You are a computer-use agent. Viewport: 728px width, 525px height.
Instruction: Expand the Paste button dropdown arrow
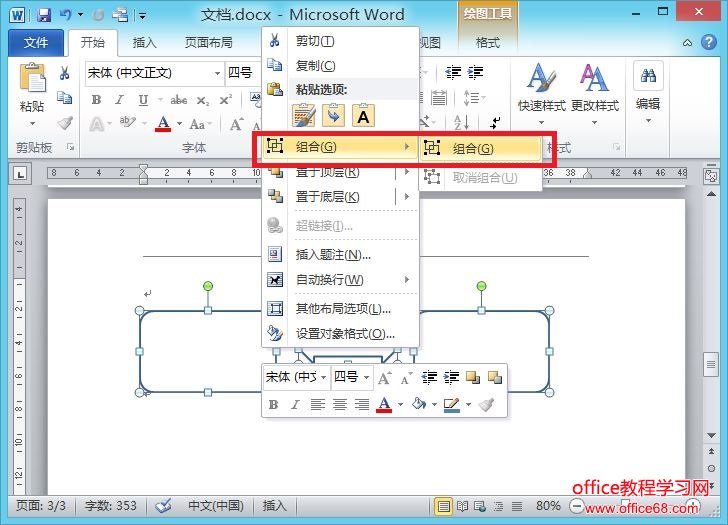32,123
